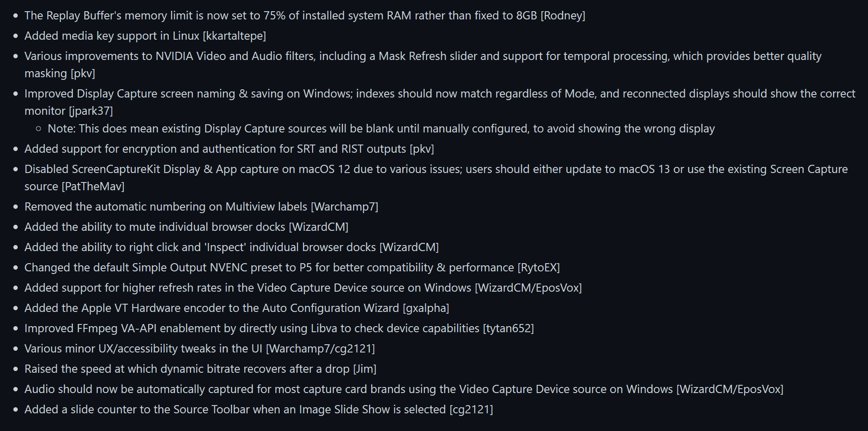
Task: Click the '[gxalpha]' contributor credit
Action: coord(426,308)
